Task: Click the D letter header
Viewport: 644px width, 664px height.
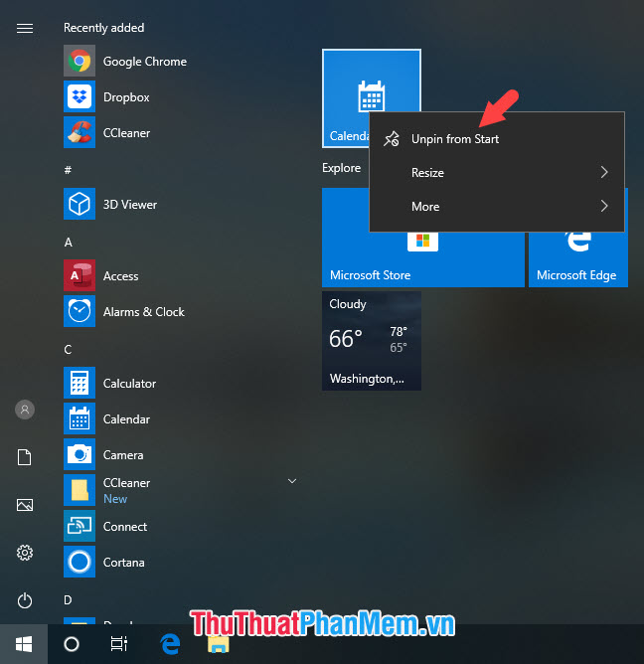Action: point(68,600)
